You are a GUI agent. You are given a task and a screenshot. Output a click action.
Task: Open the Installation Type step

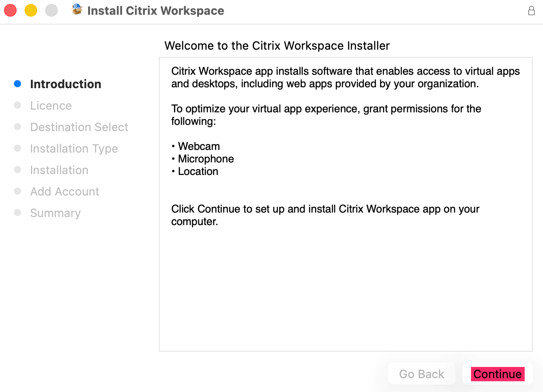point(74,149)
